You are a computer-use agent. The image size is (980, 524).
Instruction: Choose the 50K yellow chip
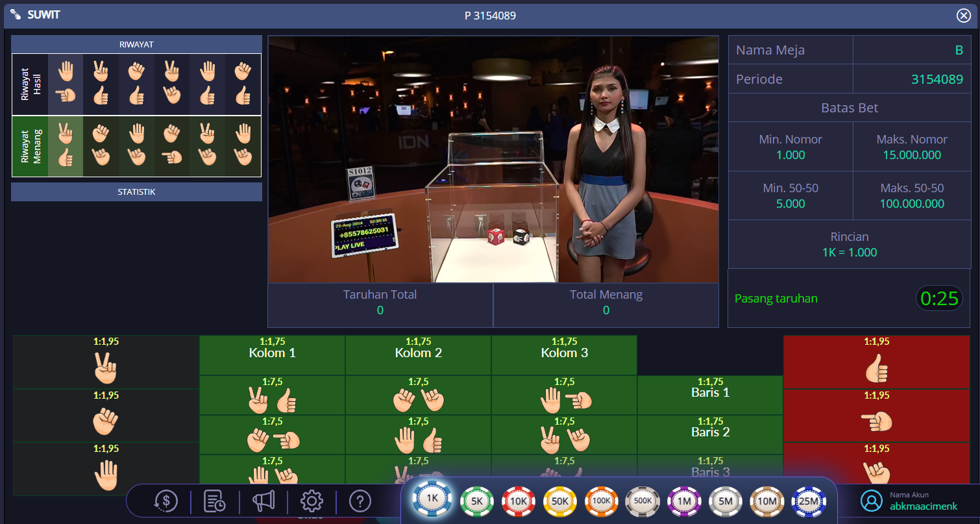point(559,501)
